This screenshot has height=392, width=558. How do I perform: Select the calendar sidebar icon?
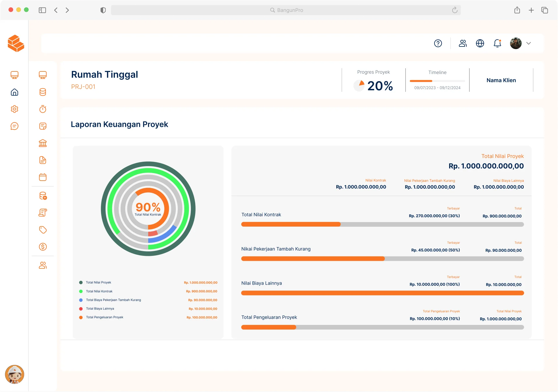click(x=43, y=177)
